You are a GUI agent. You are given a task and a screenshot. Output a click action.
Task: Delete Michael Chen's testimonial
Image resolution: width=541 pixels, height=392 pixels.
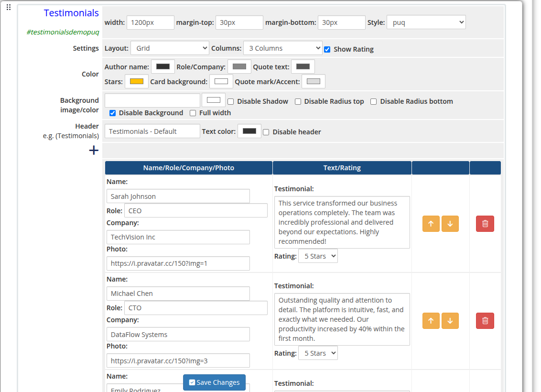coord(485,320)
